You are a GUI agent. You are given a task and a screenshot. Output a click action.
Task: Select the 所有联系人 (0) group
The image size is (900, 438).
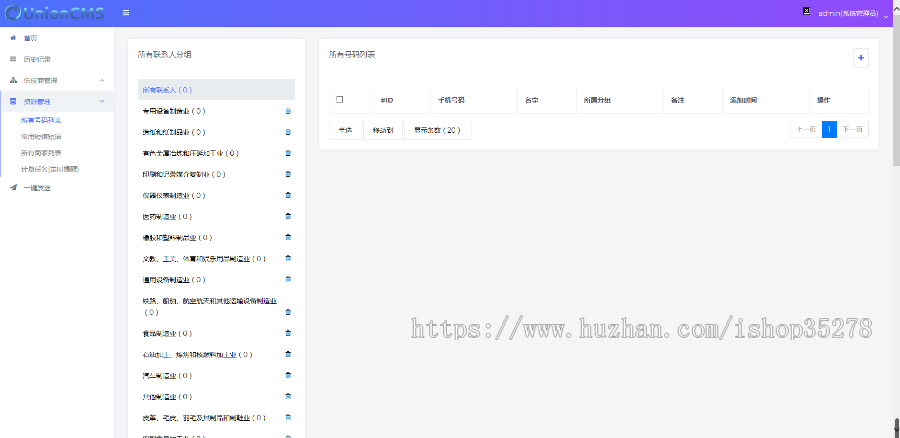(217, 89)
